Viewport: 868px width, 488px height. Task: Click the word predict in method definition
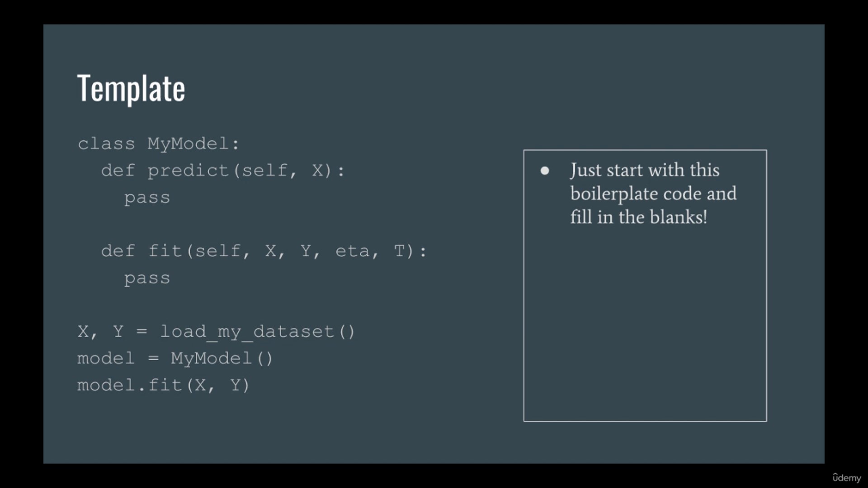click(x=188, y=171)
